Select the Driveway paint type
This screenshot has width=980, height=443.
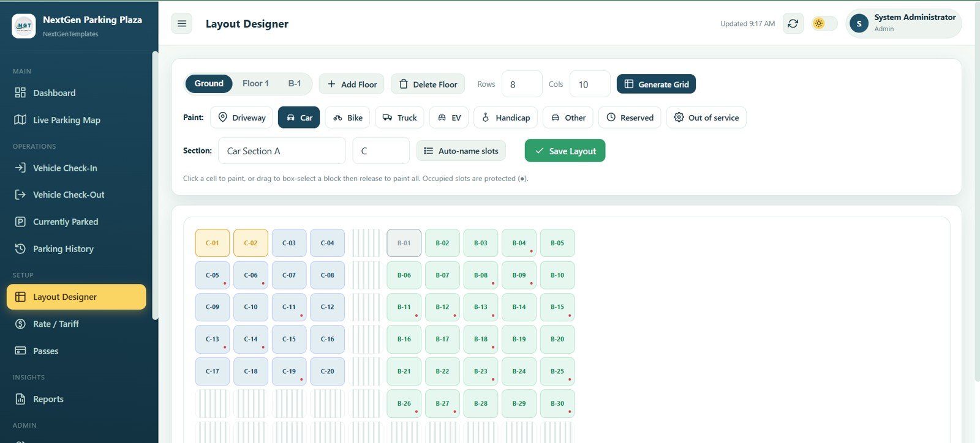tap(241, 117)
